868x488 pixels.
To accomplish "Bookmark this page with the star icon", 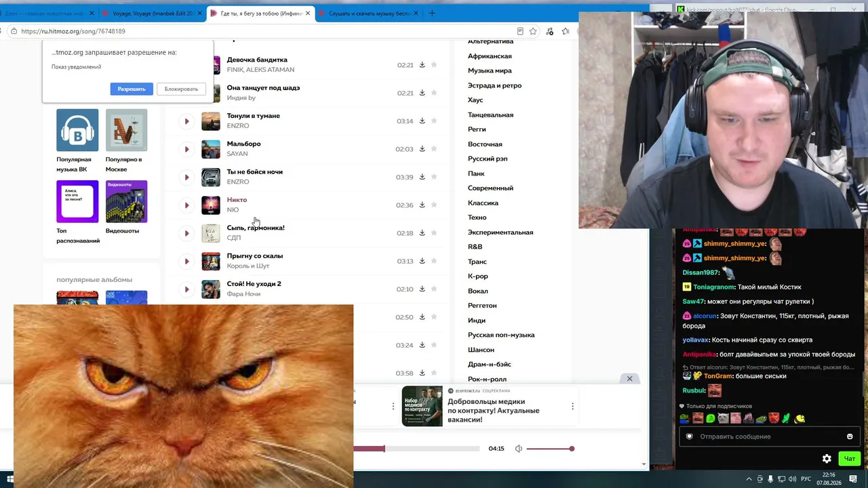I will point(533,31).
